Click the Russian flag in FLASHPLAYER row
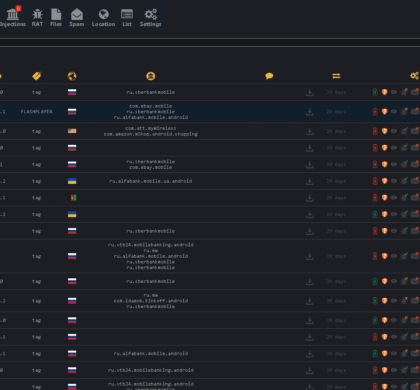 pos(72,111)
